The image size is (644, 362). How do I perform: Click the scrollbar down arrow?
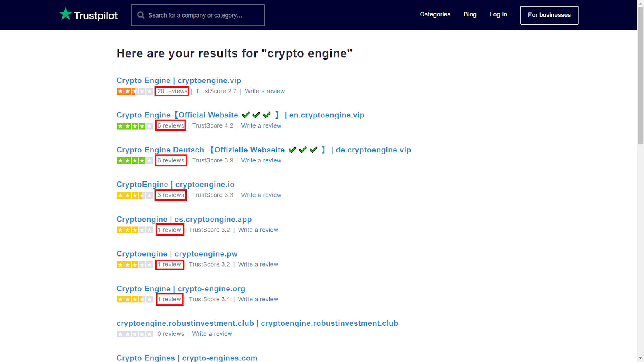tap(640, 358)
